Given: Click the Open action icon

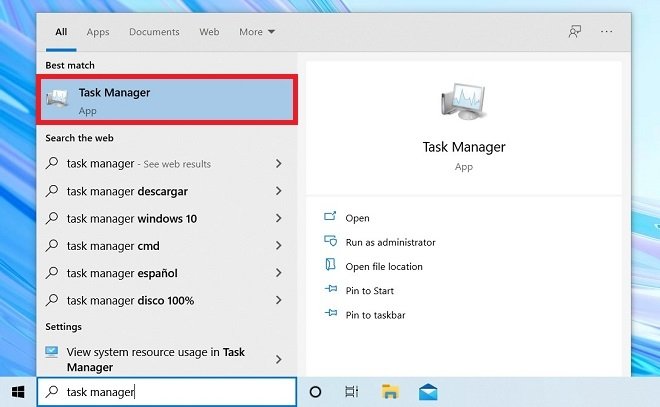Looking at the screenshot, I should tap(330, 216).
